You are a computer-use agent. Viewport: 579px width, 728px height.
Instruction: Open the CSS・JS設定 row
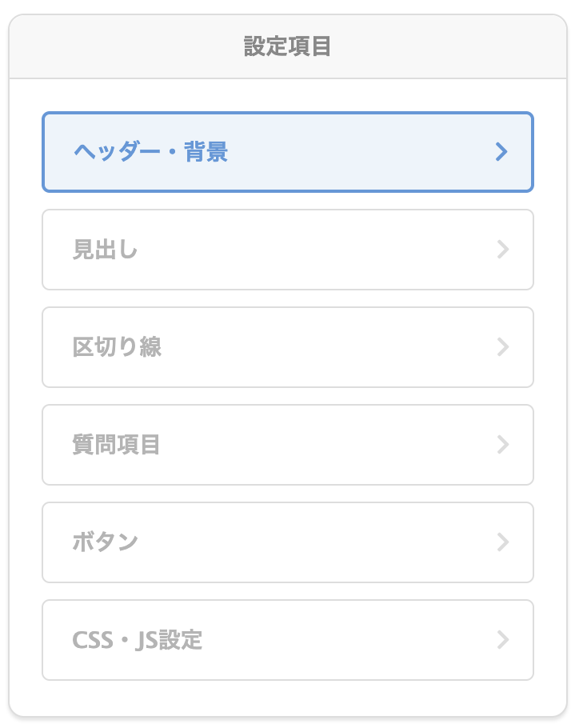coord(288,639)
